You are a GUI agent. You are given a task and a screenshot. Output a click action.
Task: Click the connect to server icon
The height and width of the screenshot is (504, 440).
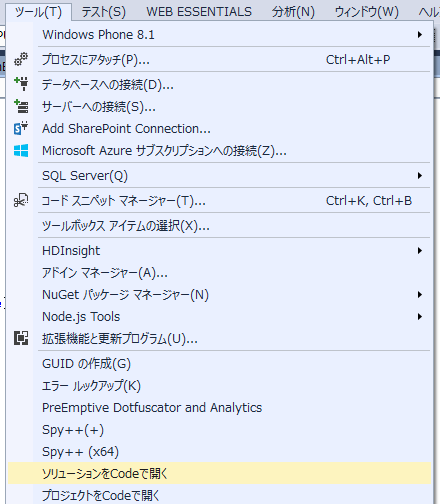point(21,106)
